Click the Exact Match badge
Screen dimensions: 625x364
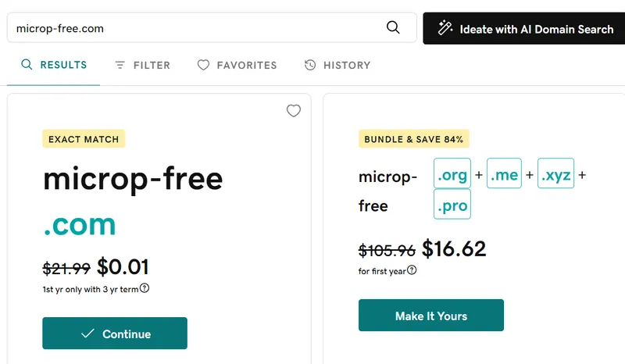click(84, 139)
